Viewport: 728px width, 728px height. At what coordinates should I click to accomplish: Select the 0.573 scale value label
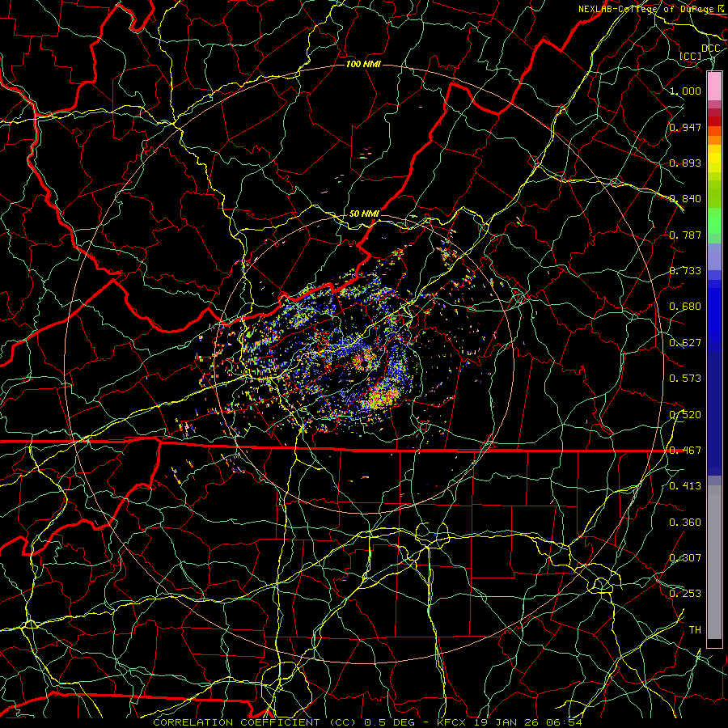685,379
